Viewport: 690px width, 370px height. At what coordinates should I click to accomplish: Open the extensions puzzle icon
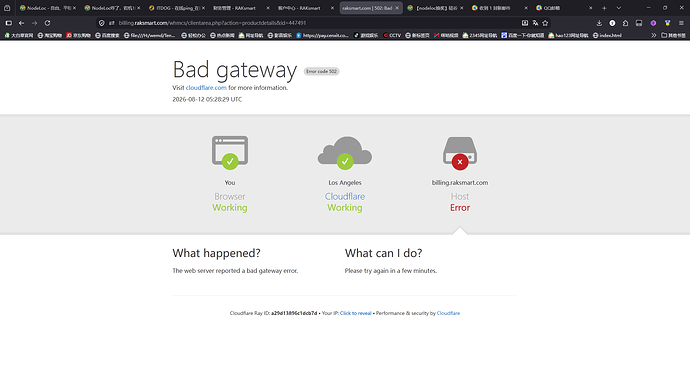click(x=625, y=23)
